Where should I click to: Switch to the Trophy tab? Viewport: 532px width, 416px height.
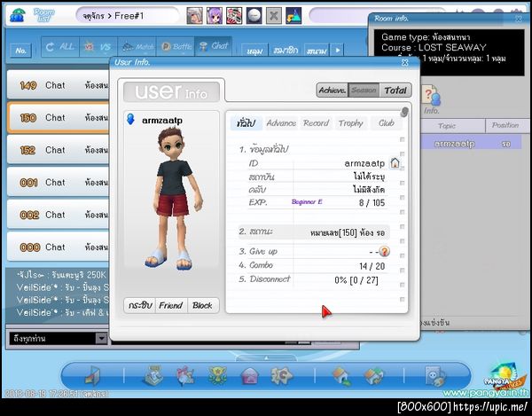[x=350, y=123]
